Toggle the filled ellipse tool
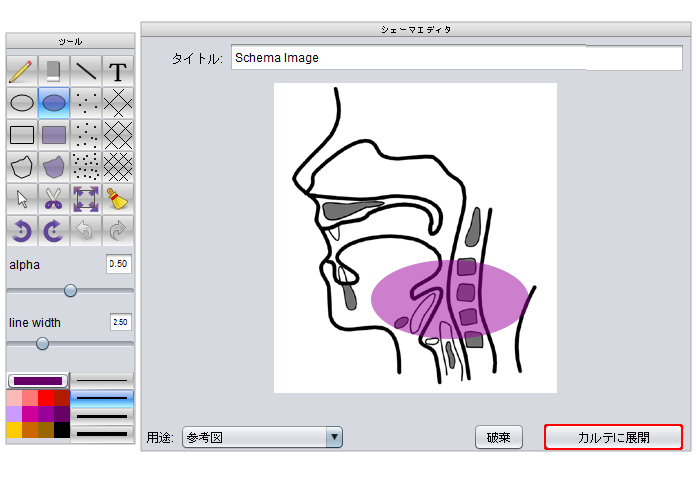The image size is (700, 500). [x=54, y=103]
